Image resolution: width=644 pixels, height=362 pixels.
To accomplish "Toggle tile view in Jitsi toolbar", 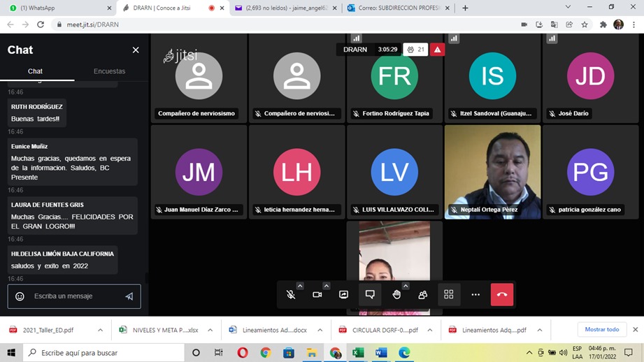I will pyautogui.click(x=449, y=294).
